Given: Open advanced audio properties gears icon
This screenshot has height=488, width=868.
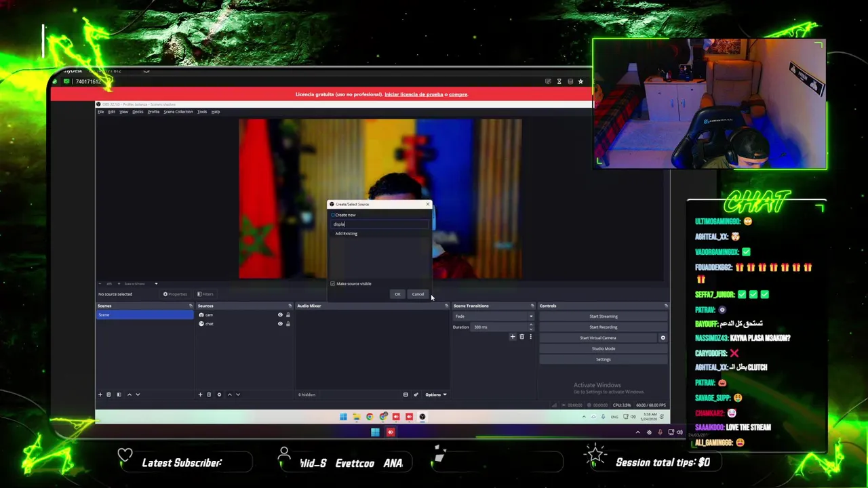Looking at the screenshot, I should [x=416, y=394].
